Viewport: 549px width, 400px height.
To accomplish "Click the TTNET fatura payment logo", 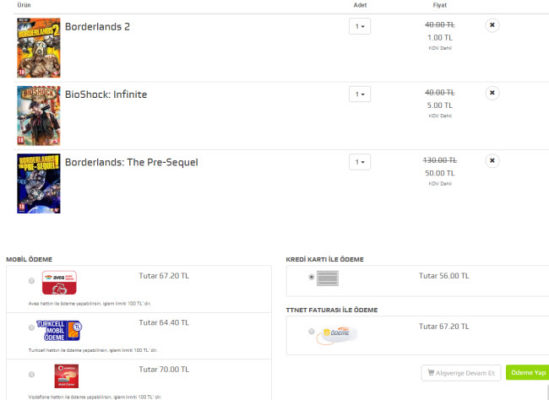I will tap(336, 333).
